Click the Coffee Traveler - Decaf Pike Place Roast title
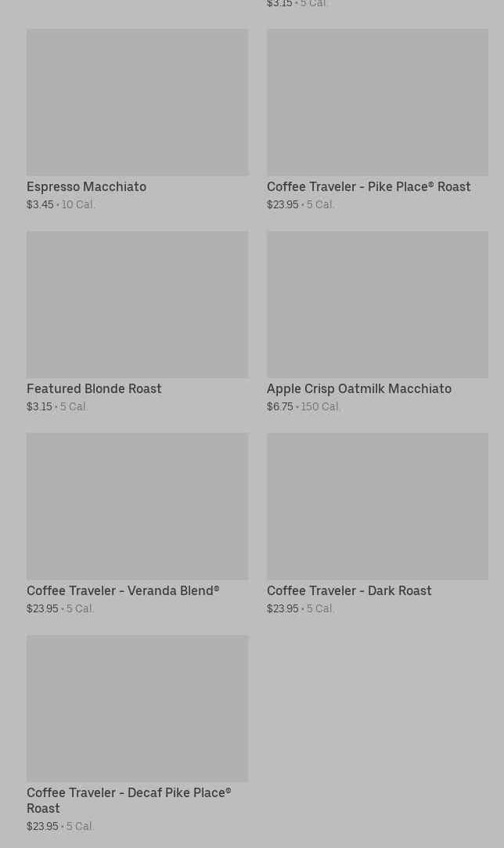This screenshot has width=504, height=848. [128, 800]
